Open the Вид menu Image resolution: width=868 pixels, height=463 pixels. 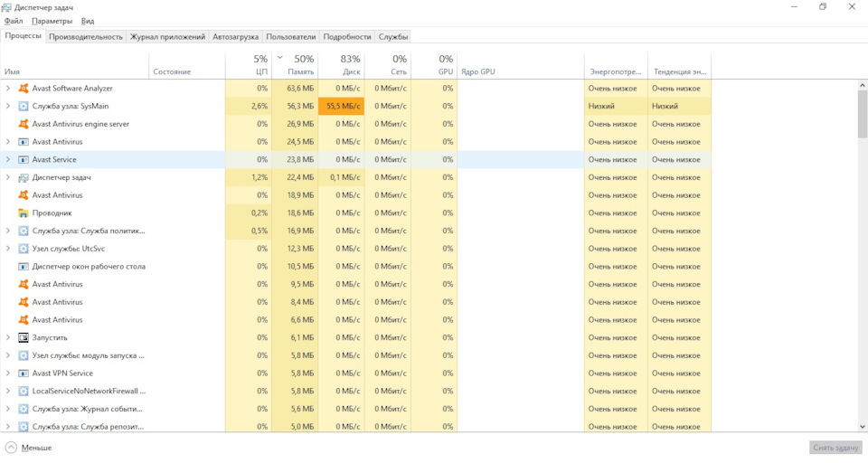coord(88,21)
